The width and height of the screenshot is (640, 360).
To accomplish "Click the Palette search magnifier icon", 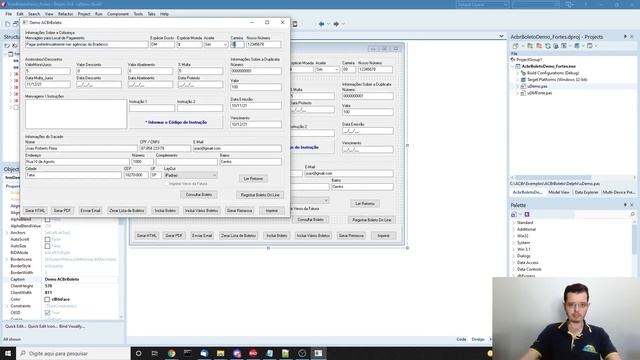I will 632,214.
